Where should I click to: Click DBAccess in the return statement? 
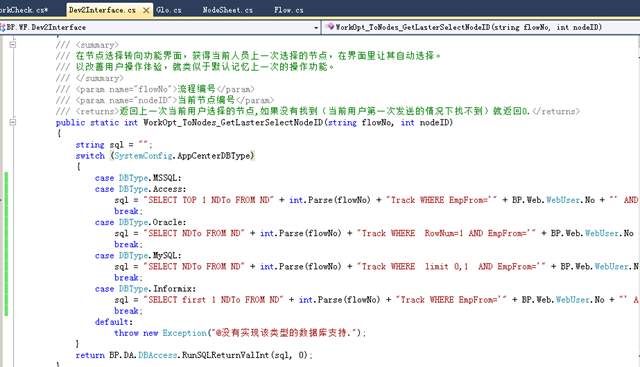coord(158,355)
